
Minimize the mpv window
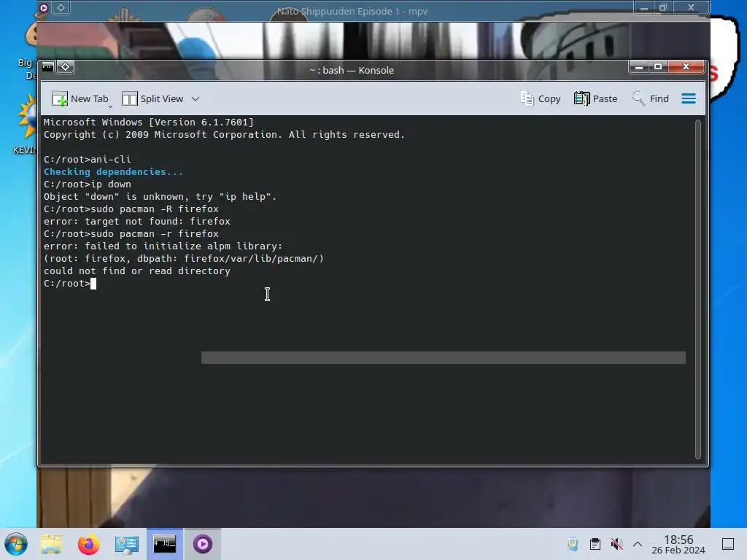coord(643,7)
